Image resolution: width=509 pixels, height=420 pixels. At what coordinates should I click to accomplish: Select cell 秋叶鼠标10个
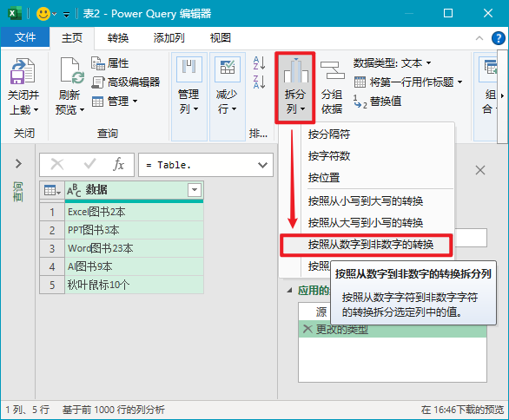tap(134, 285)
